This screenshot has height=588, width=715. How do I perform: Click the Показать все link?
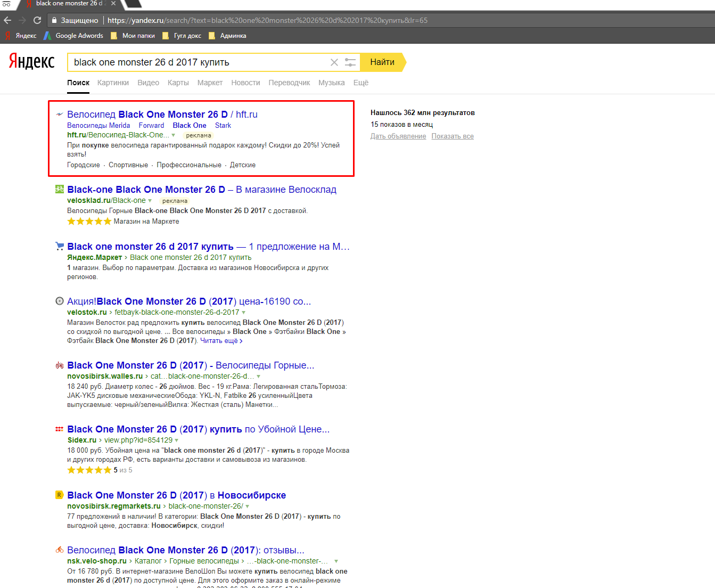(453, 136)
